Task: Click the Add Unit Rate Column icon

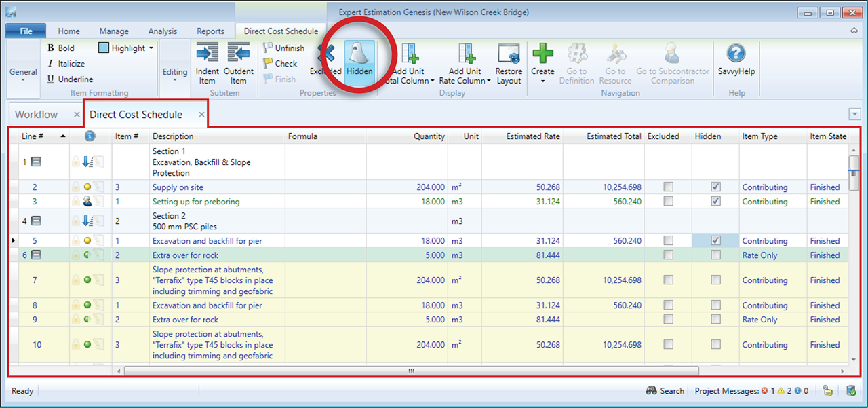Action: tap(467, 54)
